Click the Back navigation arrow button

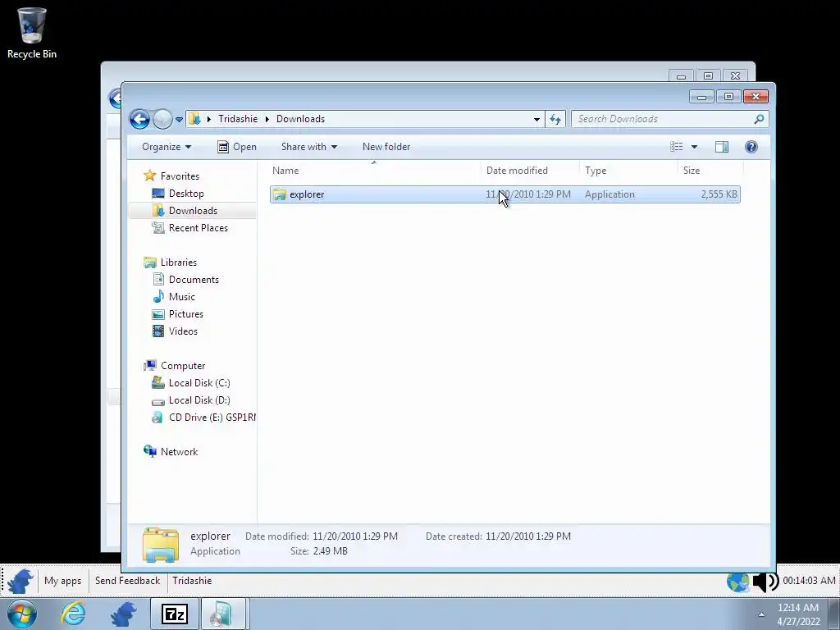(139, 119)
